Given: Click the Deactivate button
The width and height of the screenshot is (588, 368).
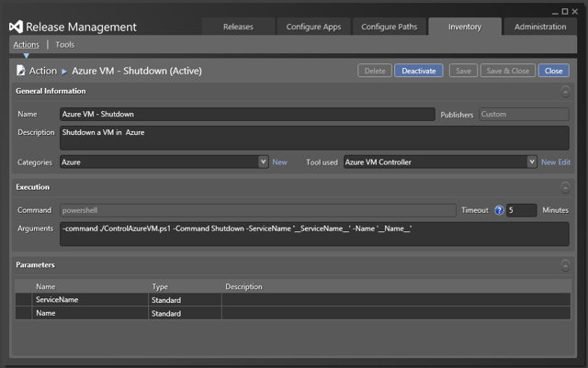Looking at the screenshot, I should pos(419,71).
